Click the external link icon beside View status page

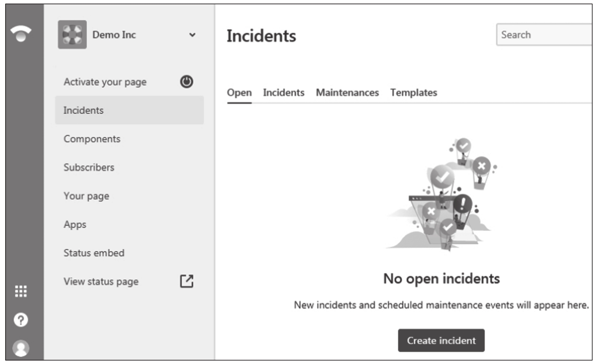(187, 281)
